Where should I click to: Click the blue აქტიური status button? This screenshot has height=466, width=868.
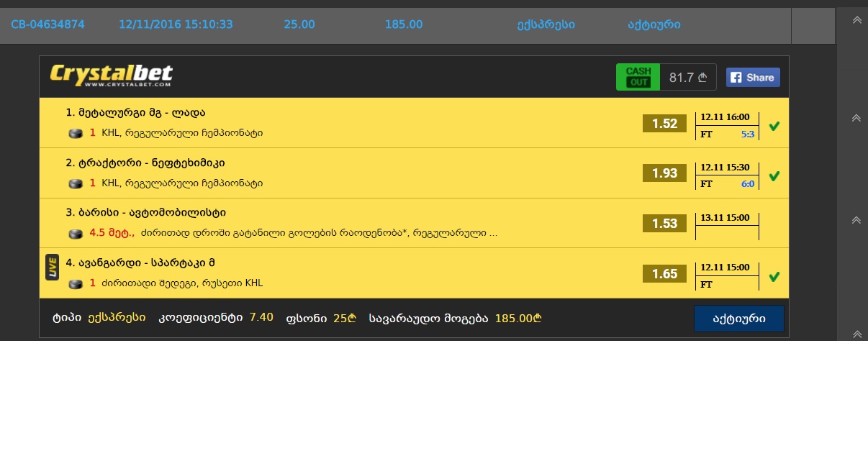739,319
